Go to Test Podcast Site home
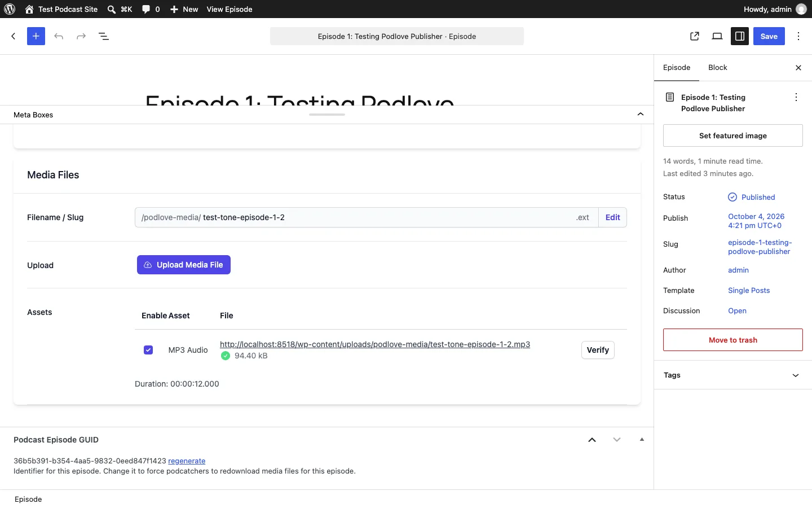The height and width of the screenshot is (508, 812). [x=61, y=9]
